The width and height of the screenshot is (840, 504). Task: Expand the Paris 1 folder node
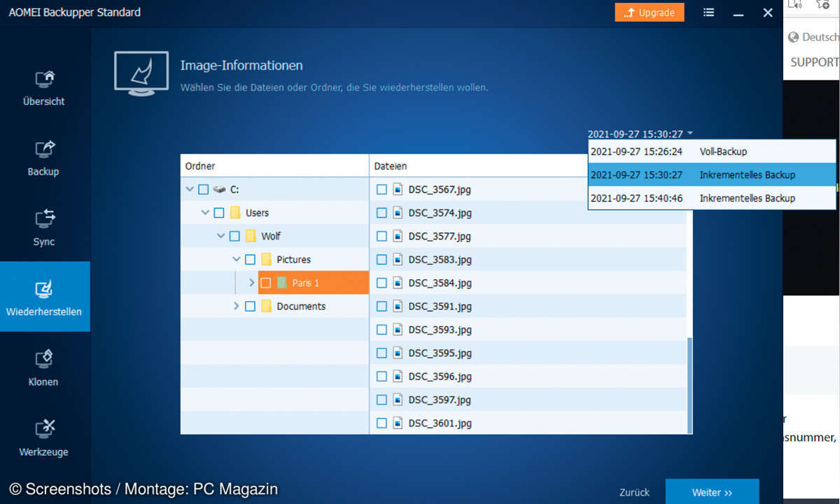click(x=252, y=283)
